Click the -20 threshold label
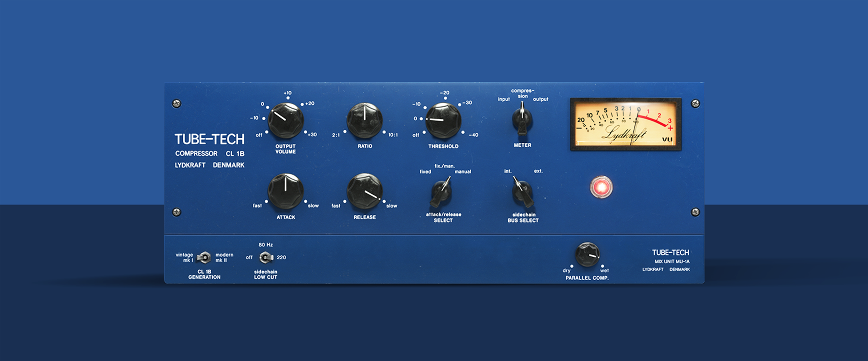Image resolution: width=868 pixels, height=361 pixels. click(x=444, y=93)
